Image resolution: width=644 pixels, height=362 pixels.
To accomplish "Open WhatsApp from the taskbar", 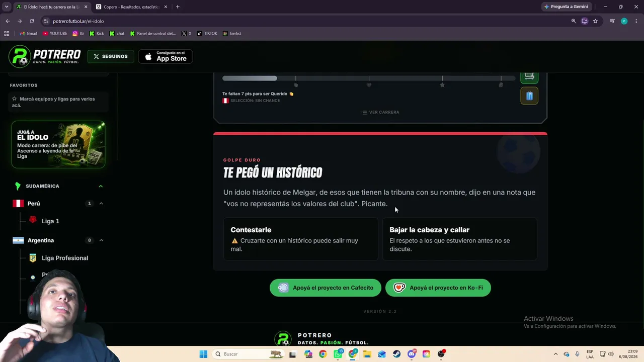I will click(338, 354).
